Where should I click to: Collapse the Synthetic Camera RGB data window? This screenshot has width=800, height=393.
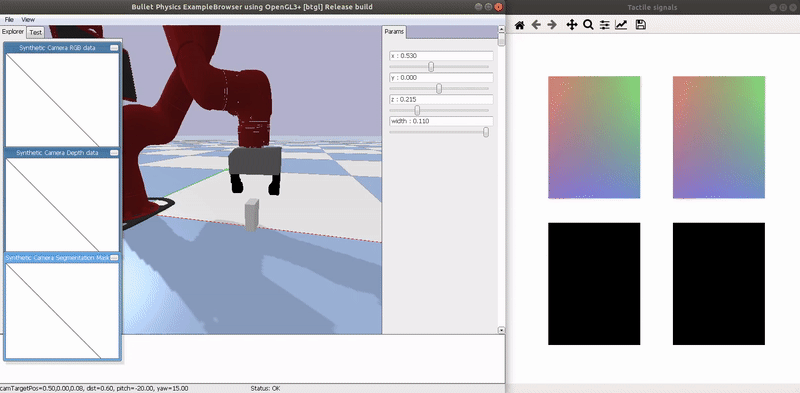(114, 47)
